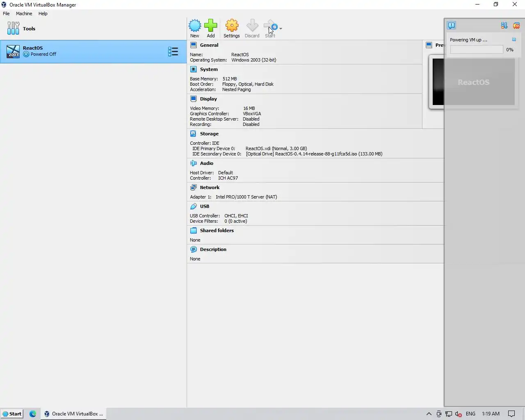Open the Display settings heading link
Screen dimensions: 525x420
[x=208, y=99]
